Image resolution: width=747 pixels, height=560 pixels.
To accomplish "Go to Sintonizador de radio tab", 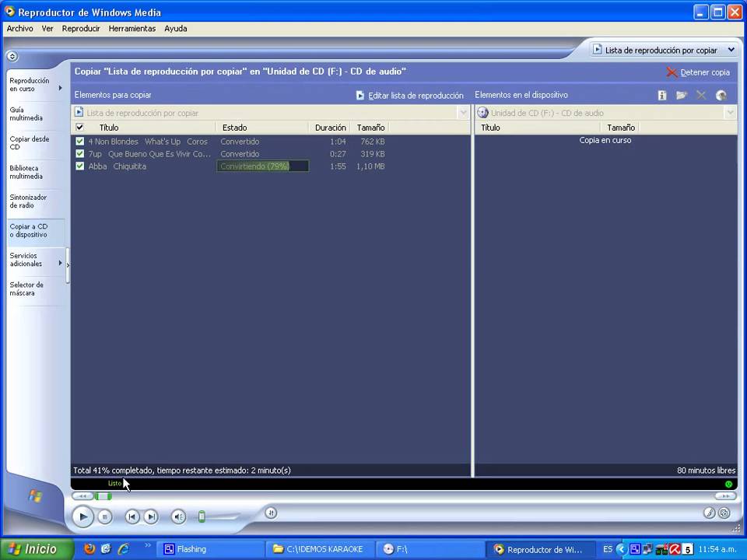I will coord(36,201).
